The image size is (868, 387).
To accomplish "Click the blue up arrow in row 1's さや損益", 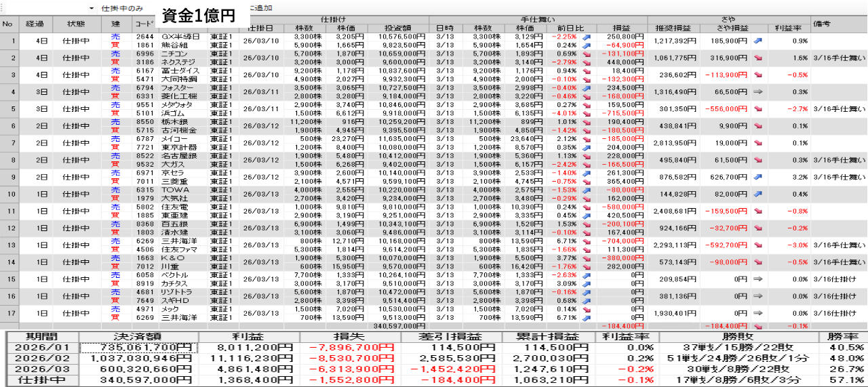I will [757, 41].
